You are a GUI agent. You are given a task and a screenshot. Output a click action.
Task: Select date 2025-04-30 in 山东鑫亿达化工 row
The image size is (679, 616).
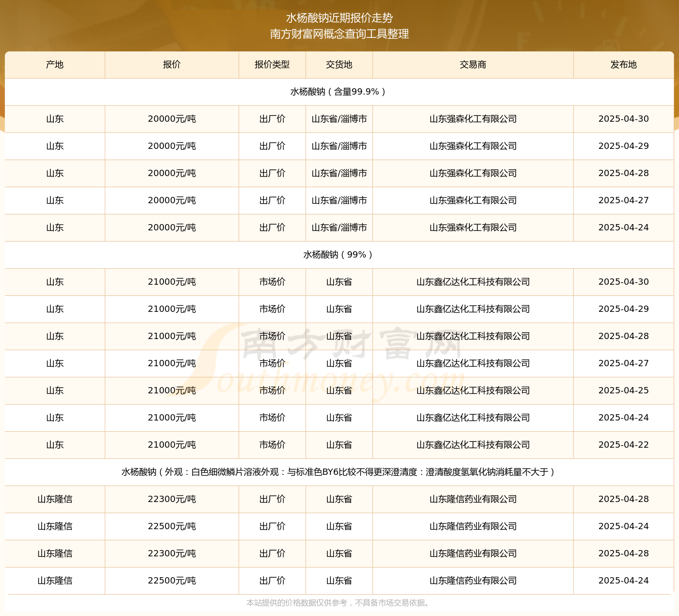(x=623, y=282)
